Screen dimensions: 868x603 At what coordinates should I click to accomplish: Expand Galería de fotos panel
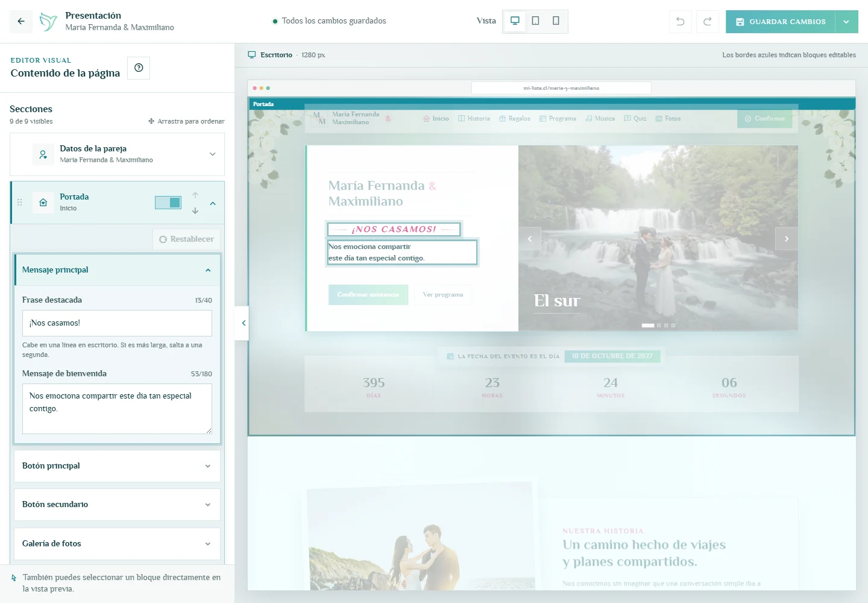tap(117, 544)
